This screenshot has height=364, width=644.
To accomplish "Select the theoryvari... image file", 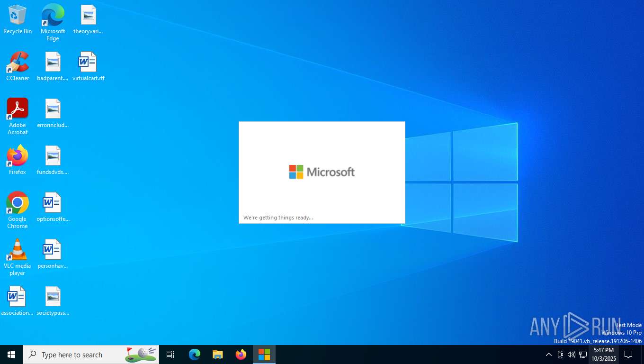I will pos(88,20).
